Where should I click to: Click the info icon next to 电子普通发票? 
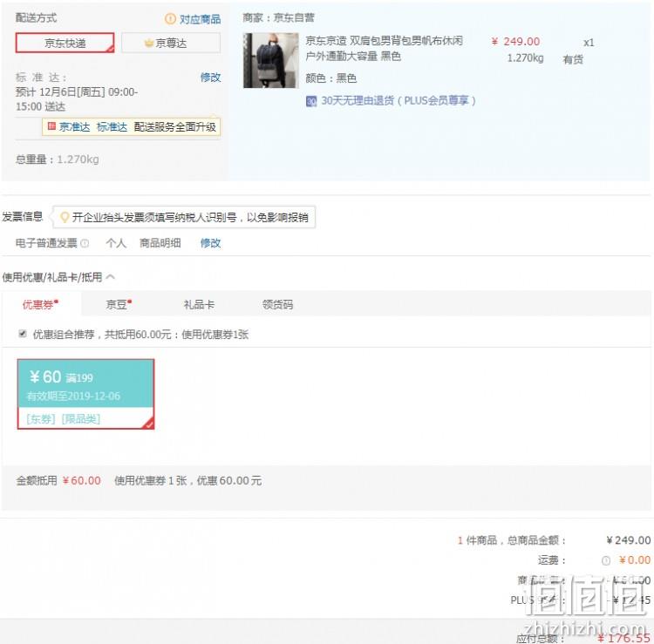[85, 243]
